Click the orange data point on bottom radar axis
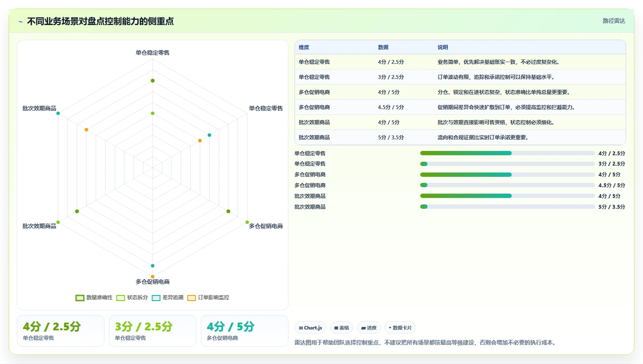 point(152,276)
